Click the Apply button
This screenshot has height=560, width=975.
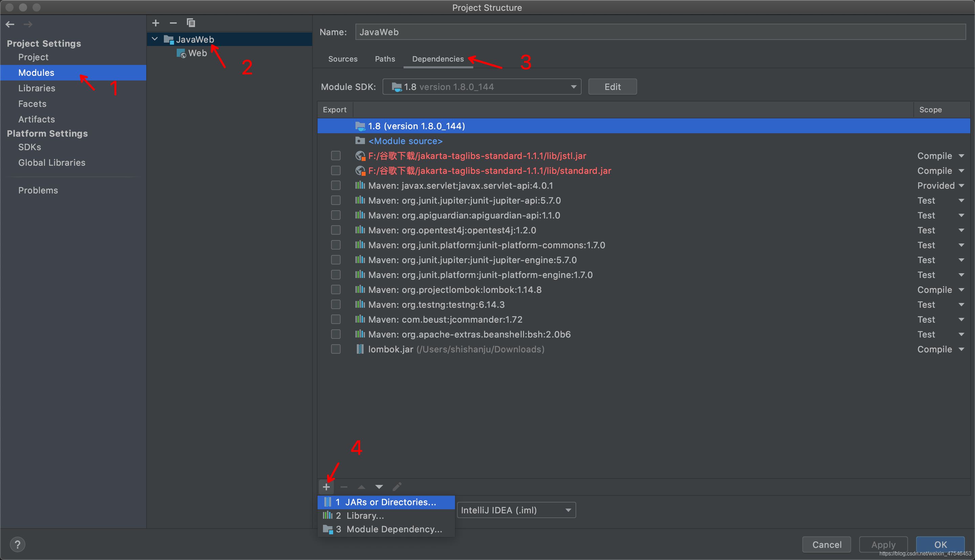click(x=883, y=544)
